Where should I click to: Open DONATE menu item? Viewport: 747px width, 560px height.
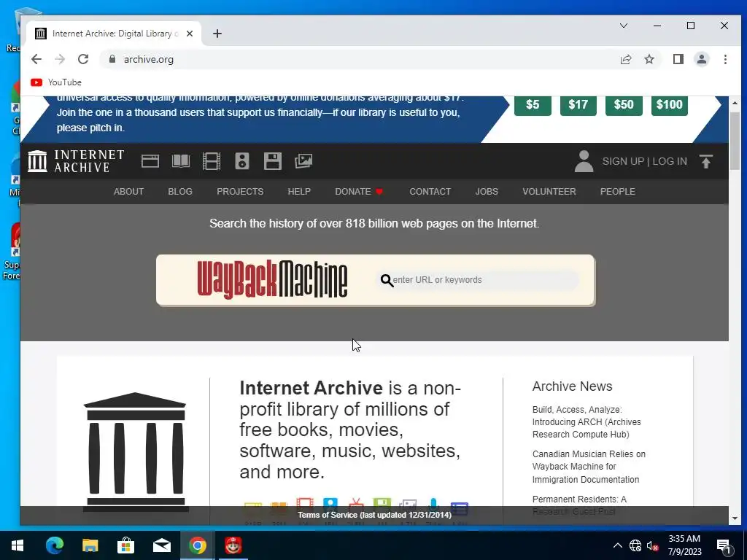coord(359,192)
